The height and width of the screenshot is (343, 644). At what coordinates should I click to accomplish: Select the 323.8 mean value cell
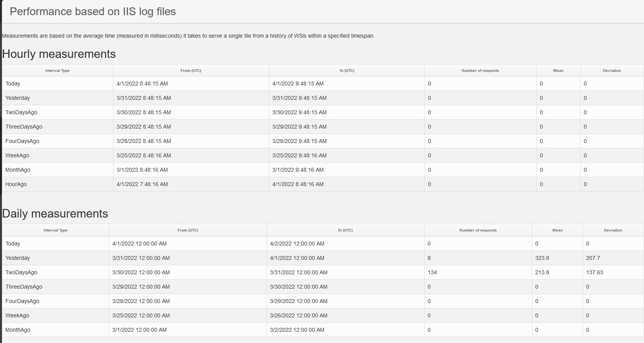point(542,258)
